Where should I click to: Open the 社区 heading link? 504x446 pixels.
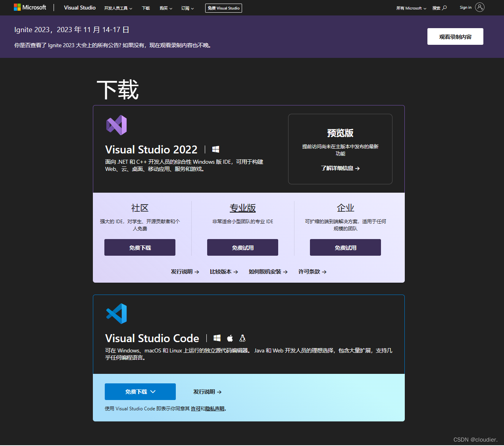point(140,208)
